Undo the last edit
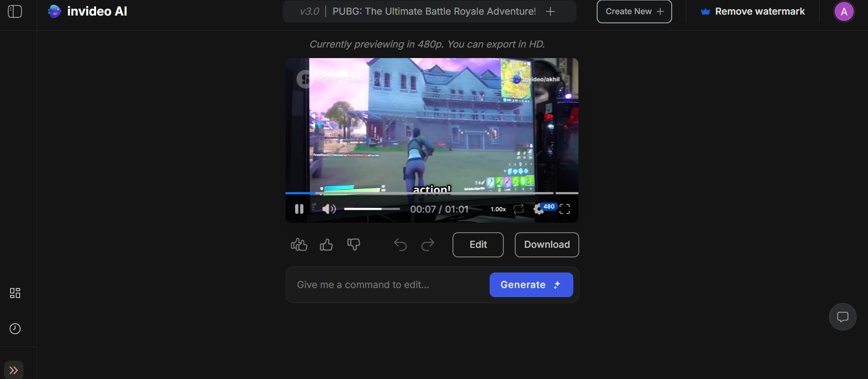This screenshot has width=868, height=379. [x=400, y=245]
